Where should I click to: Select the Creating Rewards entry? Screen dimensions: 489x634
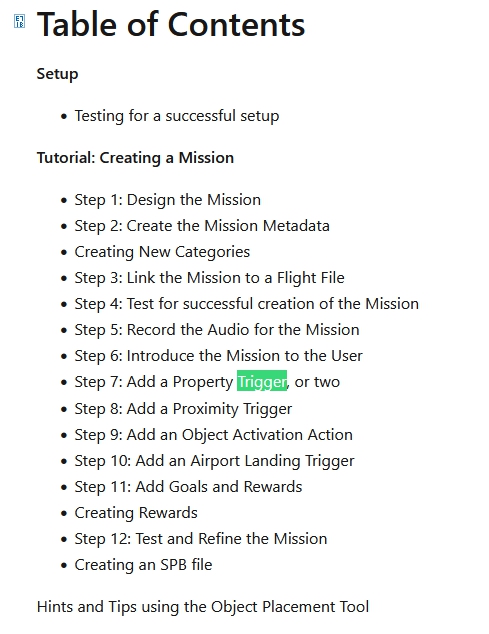click(136, 513)
